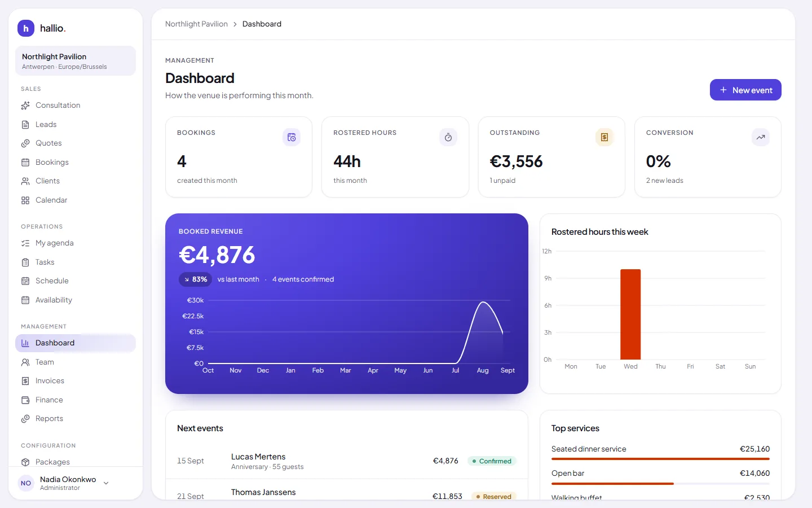This screenshot has width=812, height=508.
Task: Click the My agenda list icon
Action: (x=25, y=243)
